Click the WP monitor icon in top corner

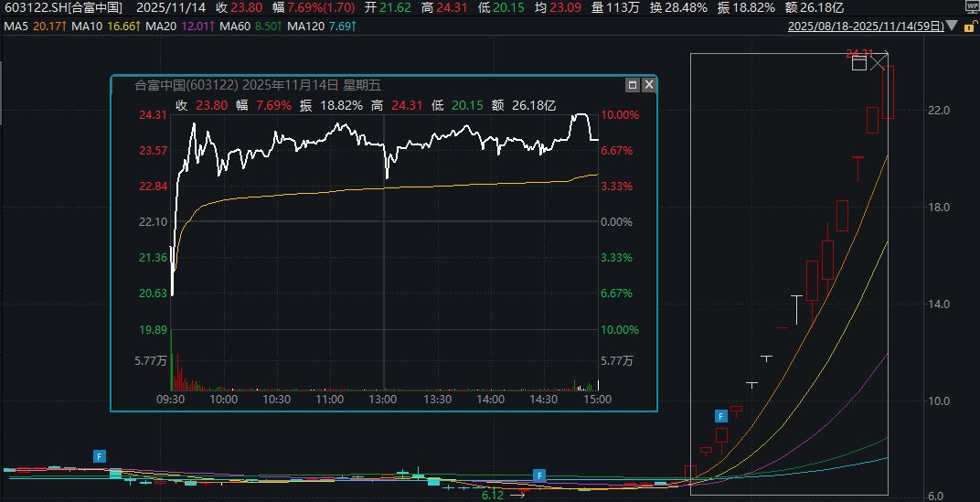coord(971,6)
